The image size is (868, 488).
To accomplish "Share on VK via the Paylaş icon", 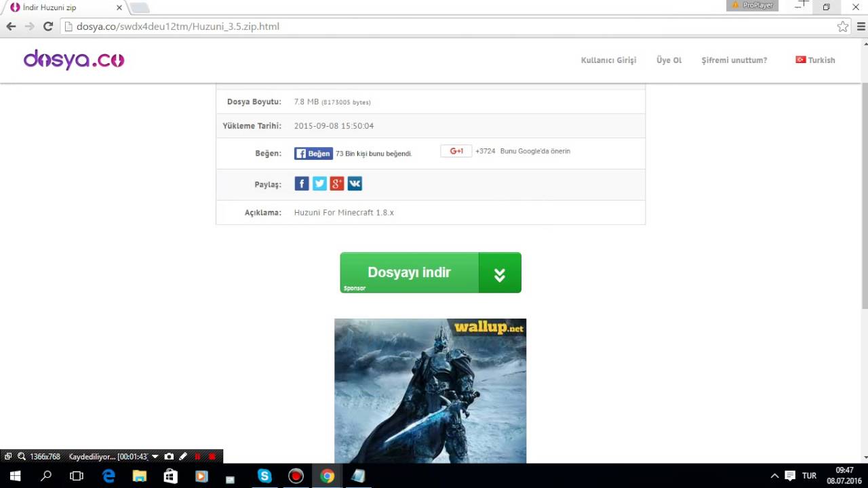I will point(355,184).
